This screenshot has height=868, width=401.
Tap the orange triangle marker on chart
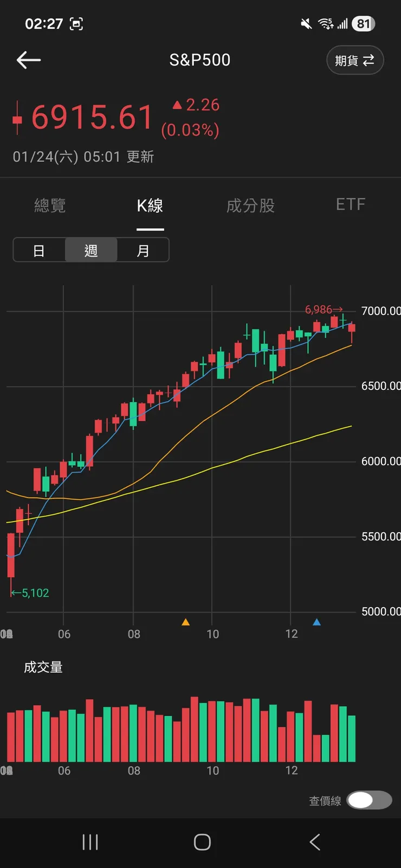tap(185, 622)
